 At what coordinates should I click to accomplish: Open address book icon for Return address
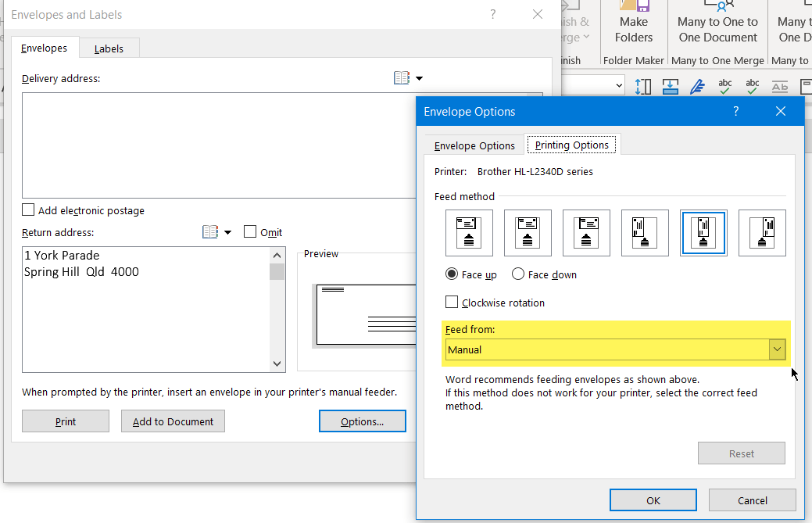pos(209,231)
